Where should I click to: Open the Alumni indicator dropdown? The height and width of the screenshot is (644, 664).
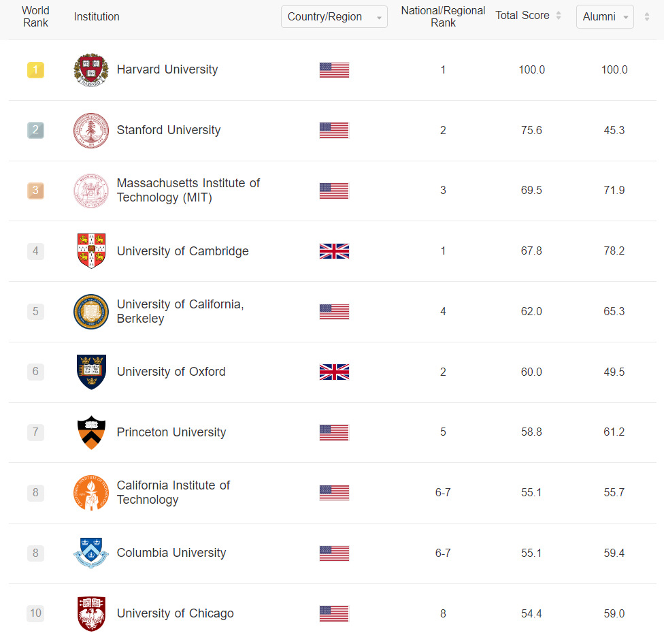(x=605, y=17)
